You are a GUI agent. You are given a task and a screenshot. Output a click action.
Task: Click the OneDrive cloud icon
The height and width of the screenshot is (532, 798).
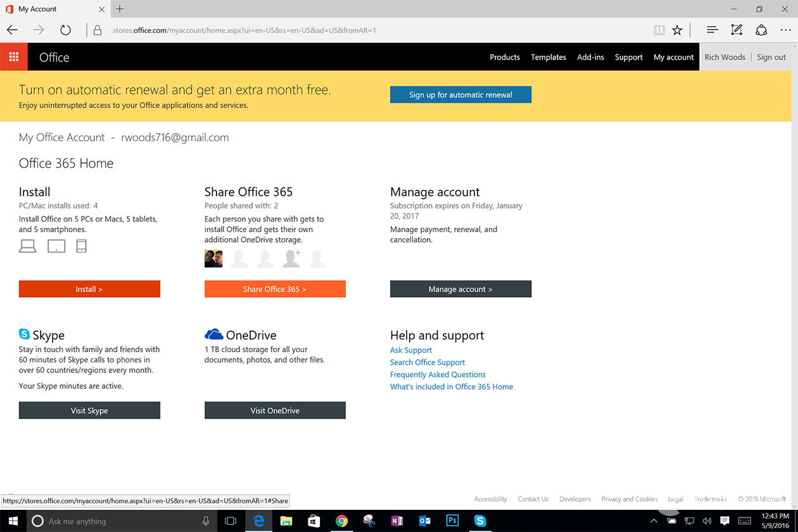click(x=214, y=333)
